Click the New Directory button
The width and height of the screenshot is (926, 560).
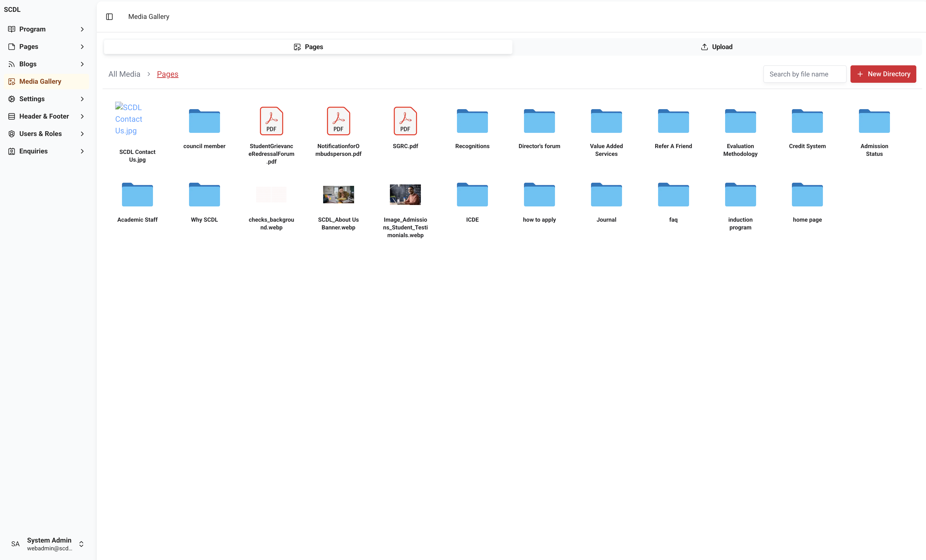[x=883, y=74]
